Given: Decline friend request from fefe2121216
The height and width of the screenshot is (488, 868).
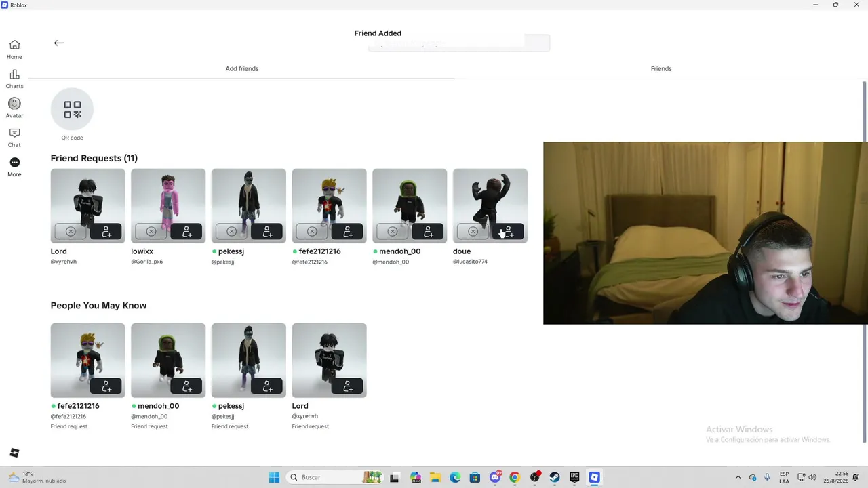Looking at the screenshot, I should 312,232.
